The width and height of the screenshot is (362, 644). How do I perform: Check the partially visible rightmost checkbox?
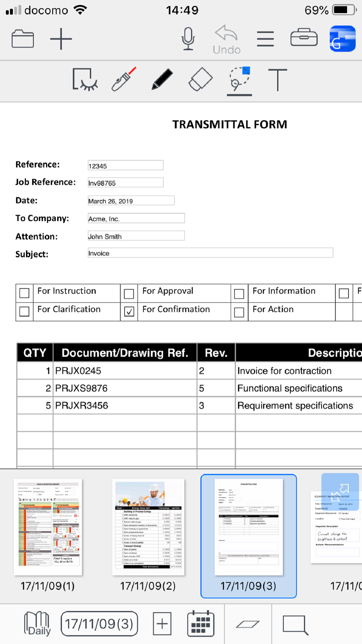click(x=344, y=293)
